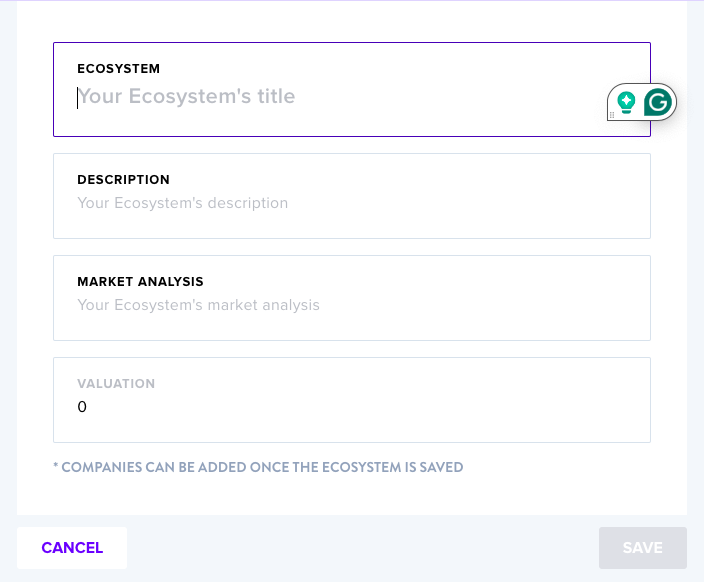Select the Market Analysis text box

coord(352,298)
